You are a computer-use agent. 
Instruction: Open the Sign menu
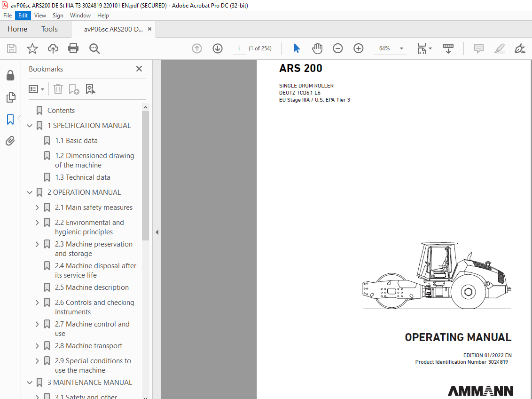click(58, 16)
